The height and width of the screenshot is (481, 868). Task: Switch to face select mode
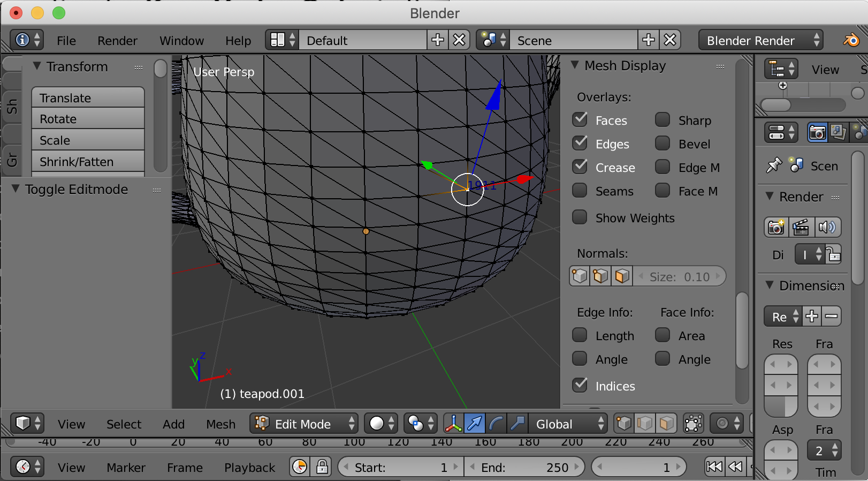tap(666, 424)
